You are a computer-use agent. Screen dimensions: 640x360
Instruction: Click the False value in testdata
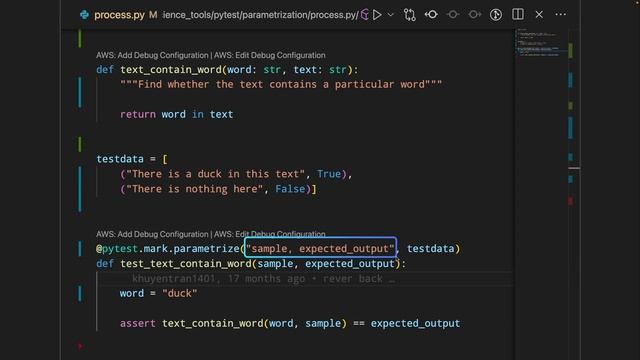click(290, 189)
